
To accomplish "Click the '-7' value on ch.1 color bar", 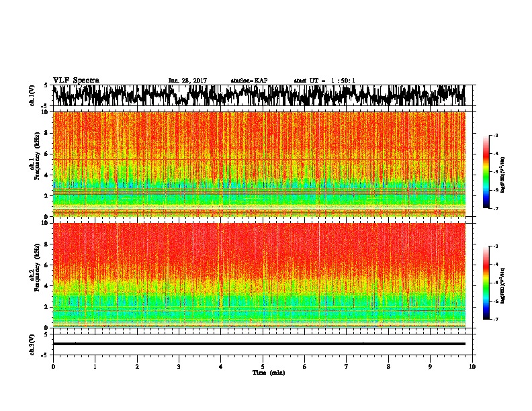I will [x=496, y=208].
